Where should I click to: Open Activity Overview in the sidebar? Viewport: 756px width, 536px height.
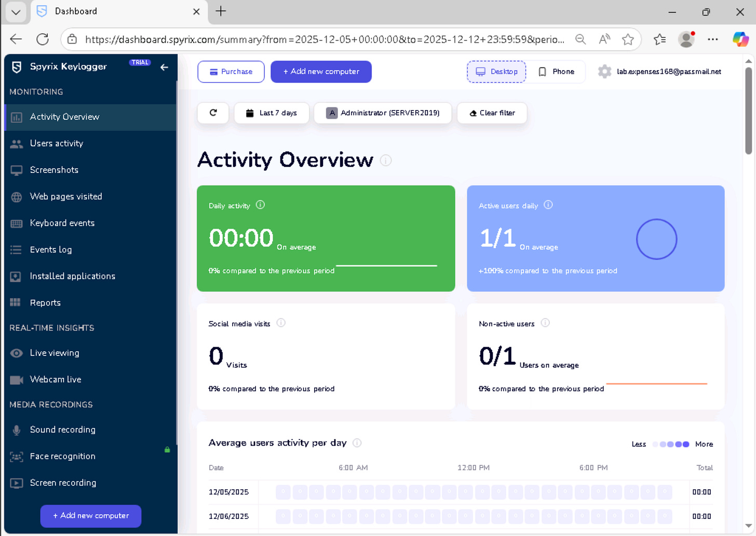click(x=91, y=117)
